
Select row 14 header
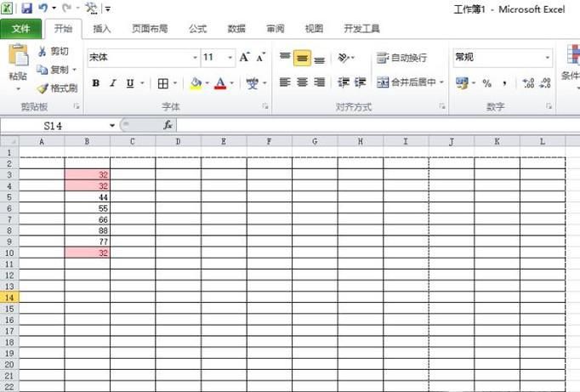pyautogui.click(x=9, y=298)
